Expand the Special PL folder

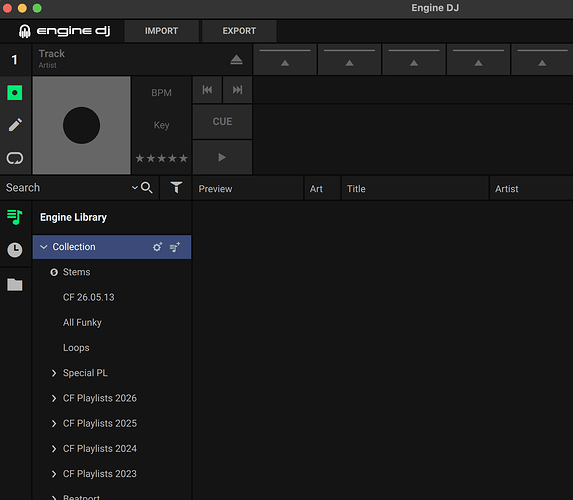click(54, 373)
